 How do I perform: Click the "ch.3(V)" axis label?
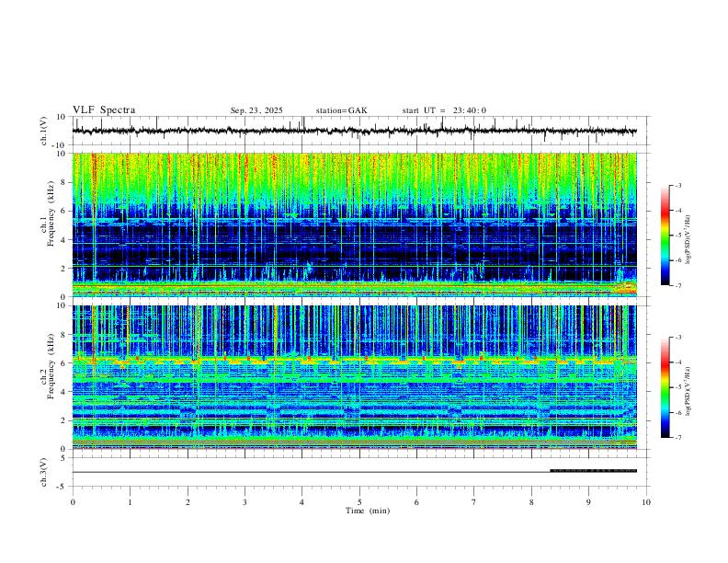(44, 472)
